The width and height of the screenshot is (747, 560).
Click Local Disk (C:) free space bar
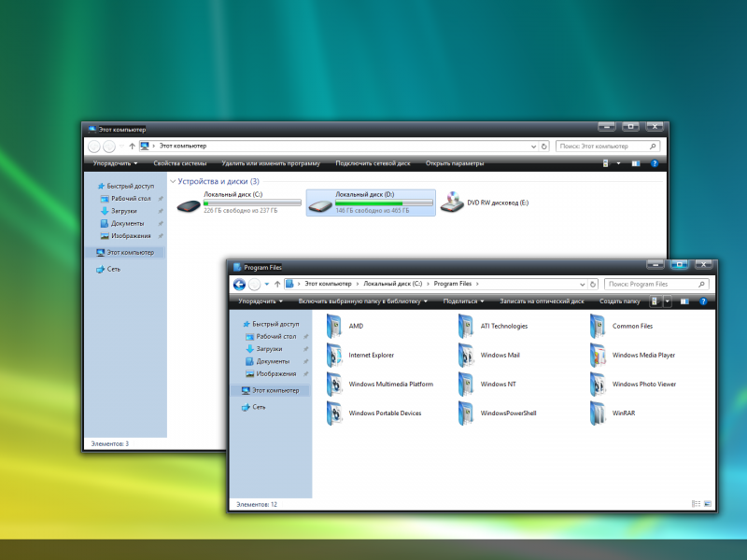pos(252,203)
